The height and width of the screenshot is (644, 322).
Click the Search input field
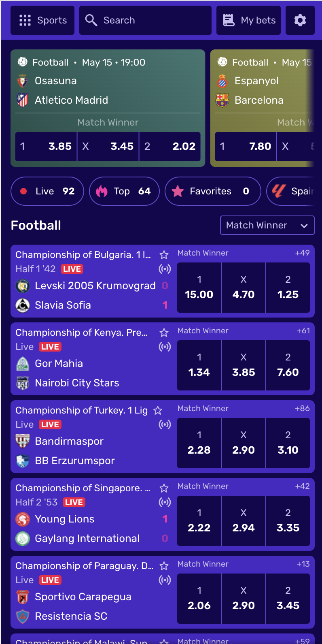click(145, 20)
